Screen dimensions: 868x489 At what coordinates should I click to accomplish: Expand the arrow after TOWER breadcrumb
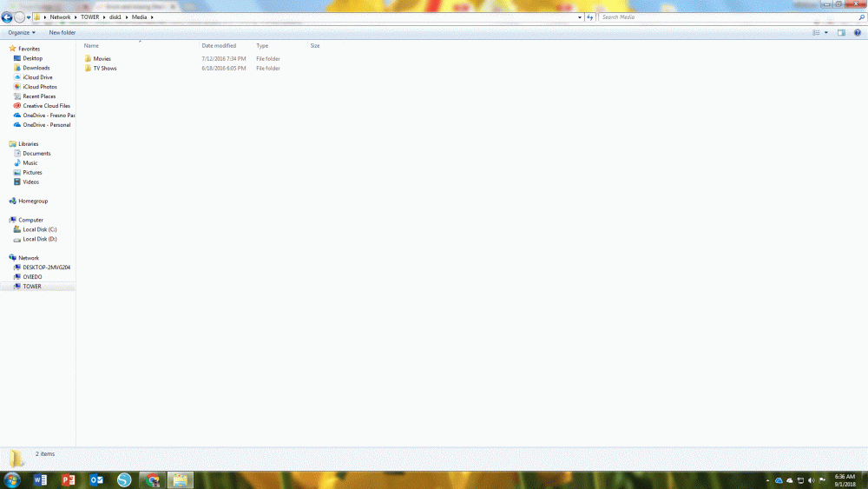(104, 17)
